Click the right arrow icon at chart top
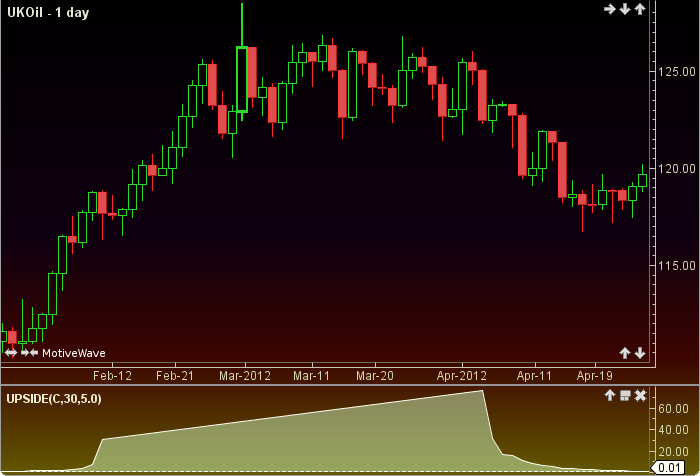This screenshot has height=476, width=700. coord(609,9)
